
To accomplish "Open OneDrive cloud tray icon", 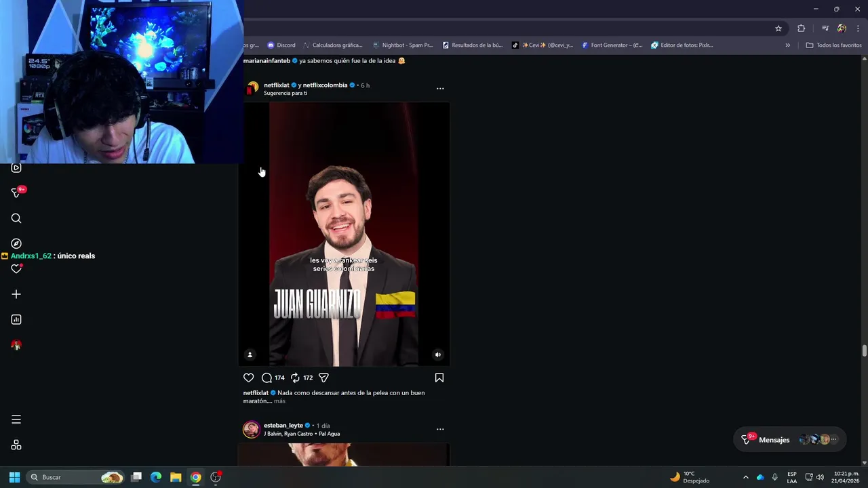I will (760, 477).
